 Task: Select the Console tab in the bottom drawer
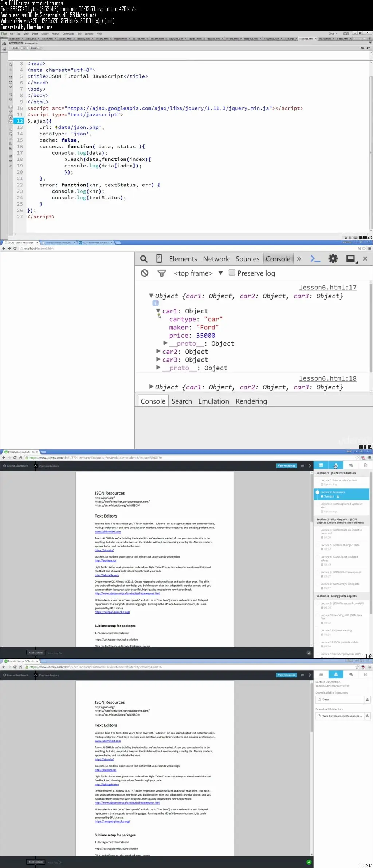click(153, 401)
